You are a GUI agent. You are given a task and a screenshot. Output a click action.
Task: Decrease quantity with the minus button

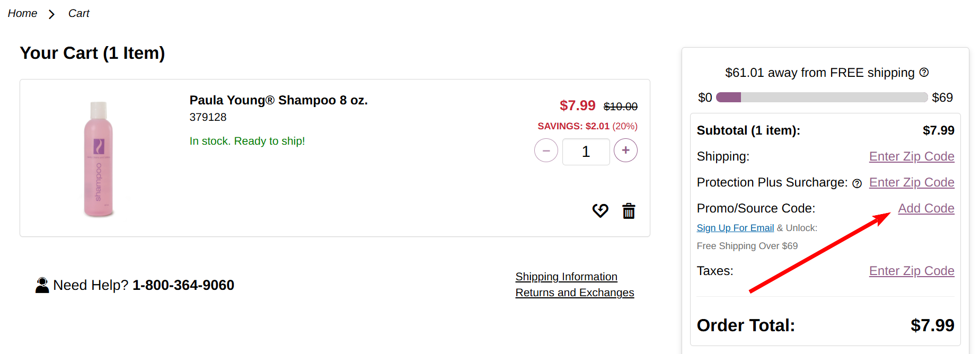click(x=546, y=151)
